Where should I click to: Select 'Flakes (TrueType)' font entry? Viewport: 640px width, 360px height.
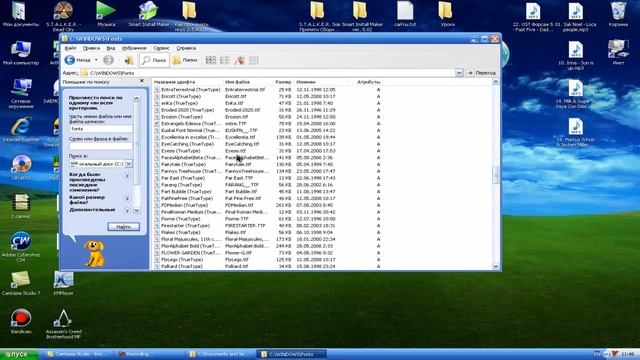(181, 232)
